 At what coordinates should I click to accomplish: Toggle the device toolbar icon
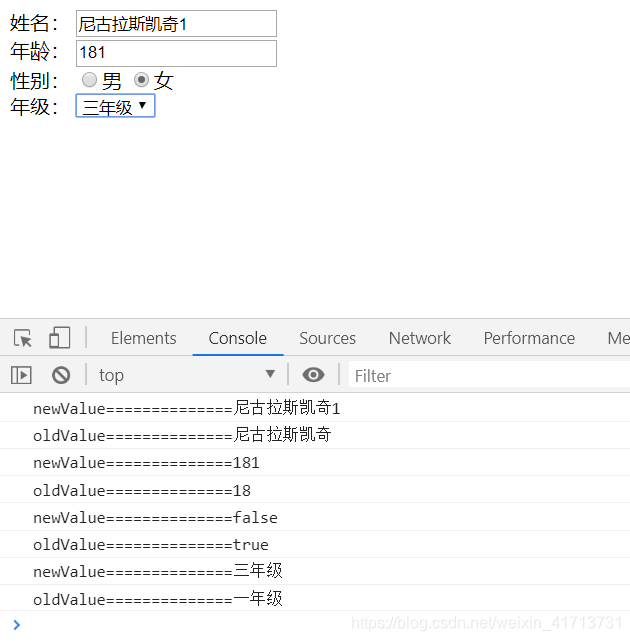[60, 338]
